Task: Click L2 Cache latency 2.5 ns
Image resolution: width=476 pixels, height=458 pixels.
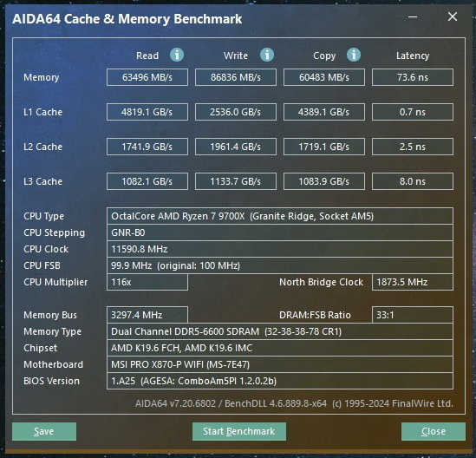Action: [413, 147]
